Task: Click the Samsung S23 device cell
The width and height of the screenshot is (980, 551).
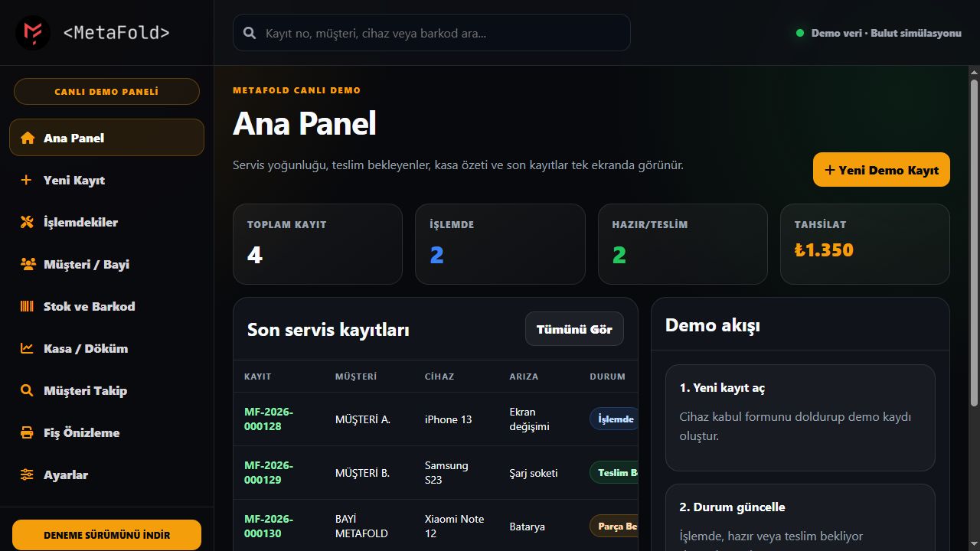Action: point(447,472)
